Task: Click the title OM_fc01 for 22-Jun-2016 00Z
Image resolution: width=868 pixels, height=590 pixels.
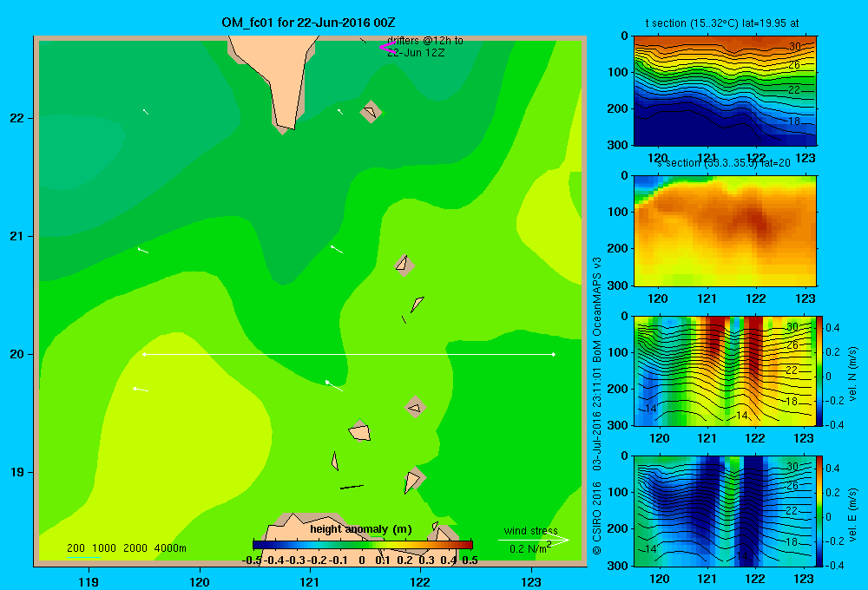Action: point(308,23)
